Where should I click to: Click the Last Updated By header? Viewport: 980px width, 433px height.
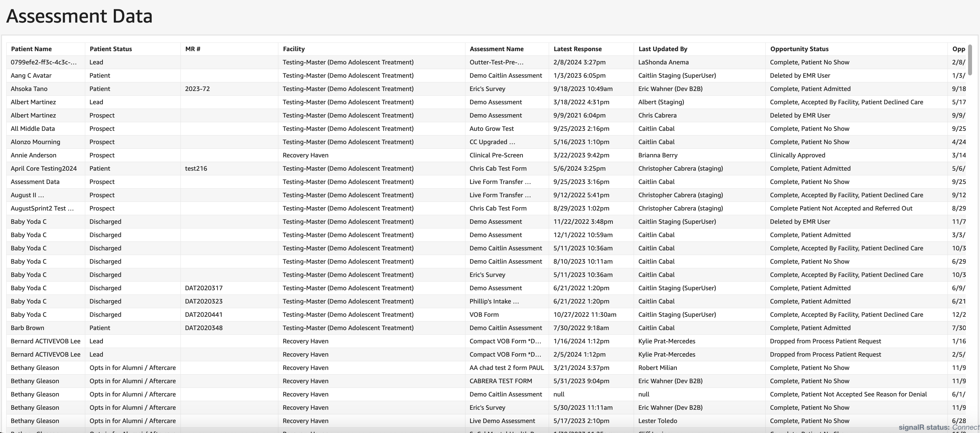(662, 49)
